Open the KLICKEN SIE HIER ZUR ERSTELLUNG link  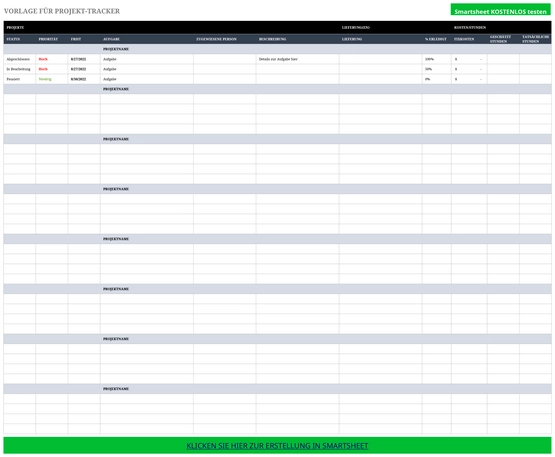pyautogui.click(x=277, y=446)
